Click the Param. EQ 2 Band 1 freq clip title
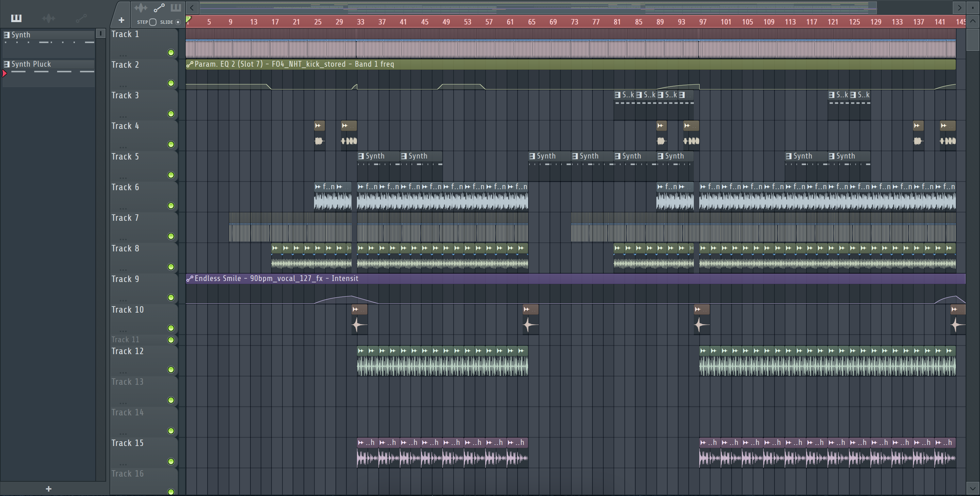The image size is (980, 496). pyautogui.click(x=294, y=64)
